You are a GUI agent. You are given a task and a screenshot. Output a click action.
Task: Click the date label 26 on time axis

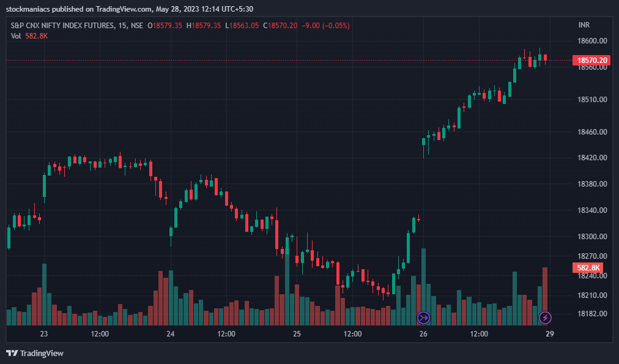click(x=423, y=334)
